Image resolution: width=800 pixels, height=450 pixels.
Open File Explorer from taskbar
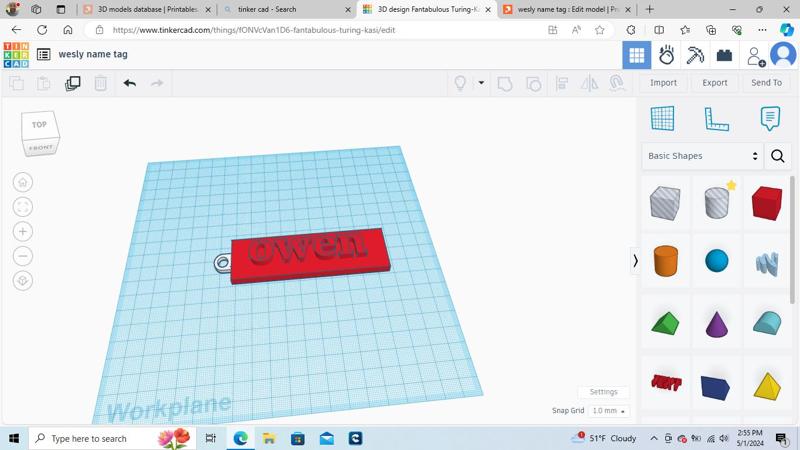click(x=269, y=438)
